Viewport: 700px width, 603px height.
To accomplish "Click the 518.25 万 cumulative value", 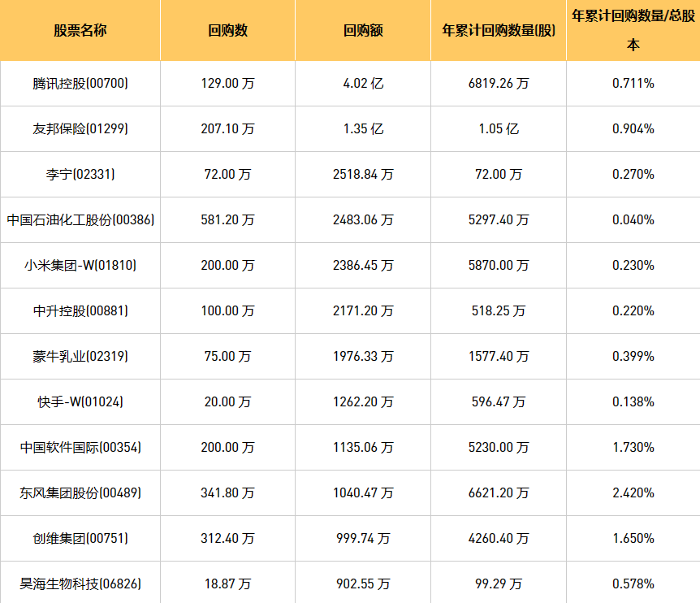I will pyautogui.click(x=499, y=311).
